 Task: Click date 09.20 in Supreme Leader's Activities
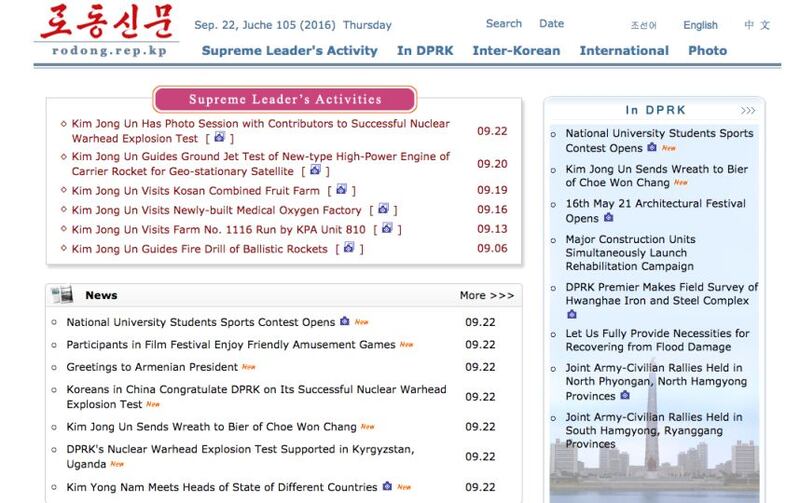pyautogui.click(x=492, y=164)
